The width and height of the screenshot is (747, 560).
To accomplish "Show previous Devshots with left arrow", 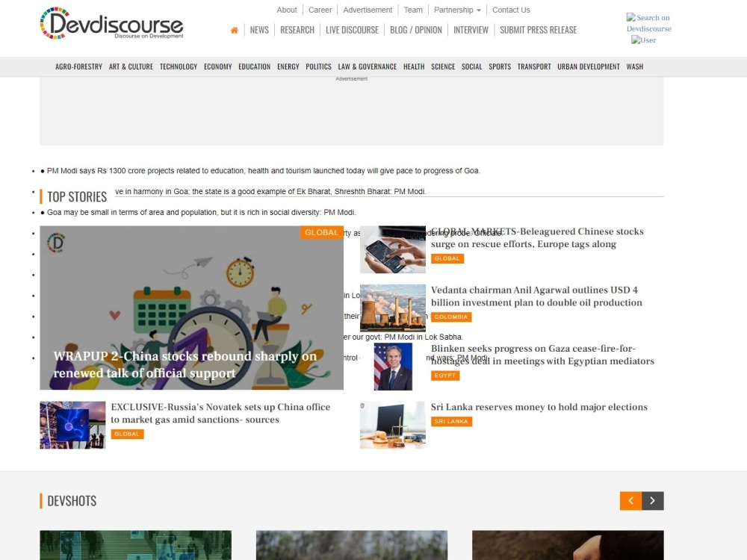I will click(630, 500).
